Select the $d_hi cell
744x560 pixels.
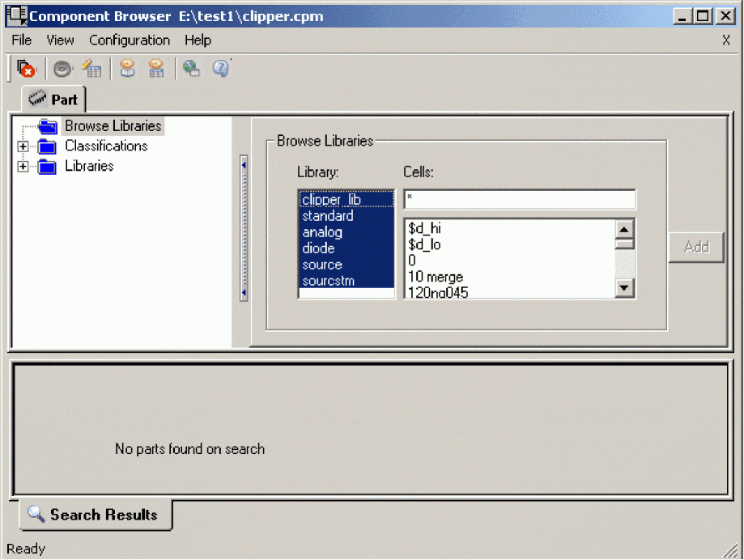tap(510, 228)
